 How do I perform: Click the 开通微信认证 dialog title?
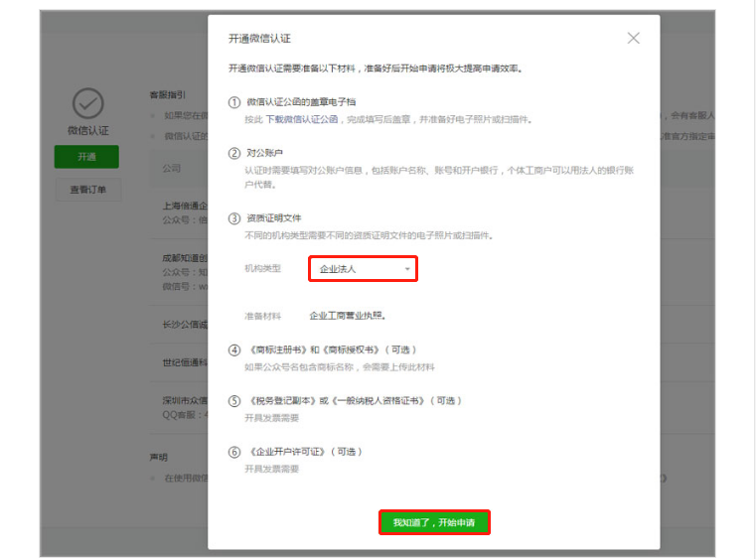pos(259,39)
